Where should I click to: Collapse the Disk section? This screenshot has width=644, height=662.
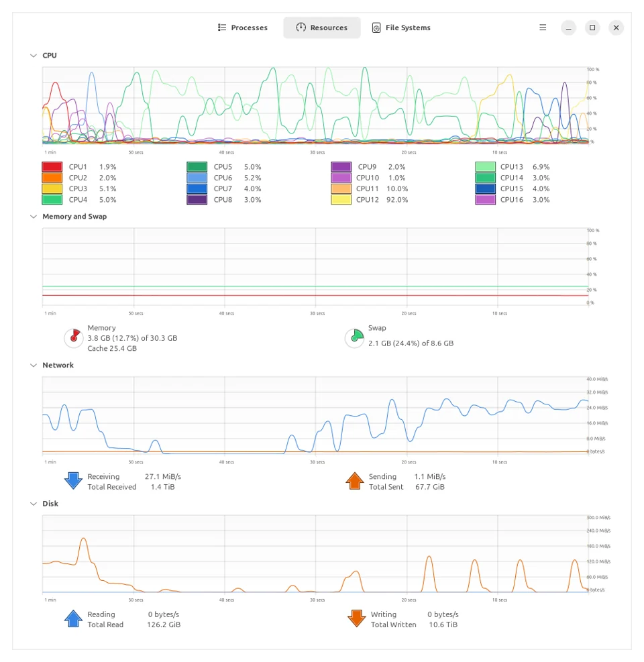[x=34, y=504]
